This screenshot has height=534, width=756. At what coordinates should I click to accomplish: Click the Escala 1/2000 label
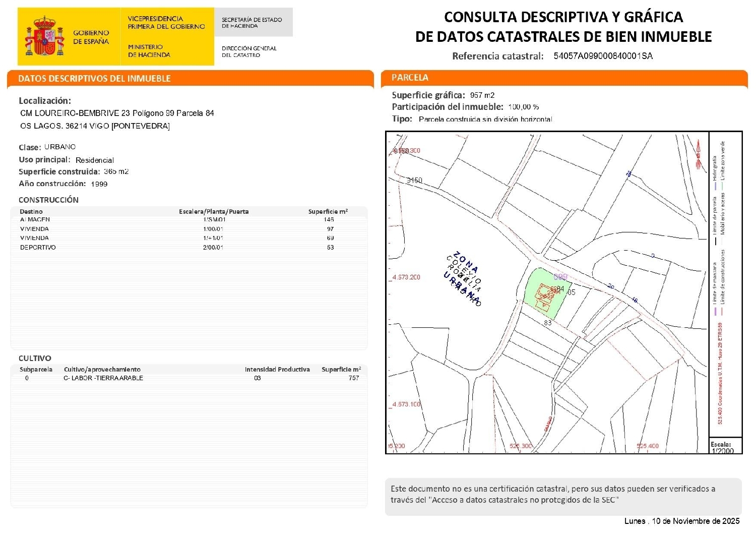tap(722, 446)
